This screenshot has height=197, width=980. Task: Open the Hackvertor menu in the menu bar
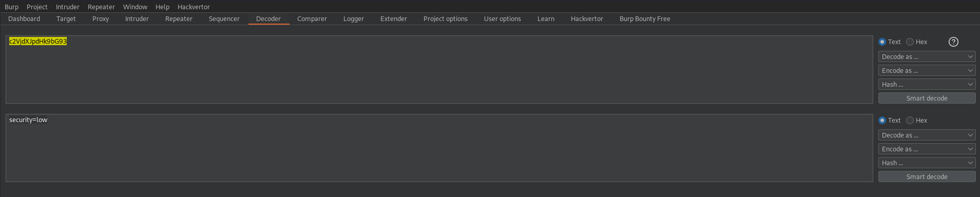194,7
